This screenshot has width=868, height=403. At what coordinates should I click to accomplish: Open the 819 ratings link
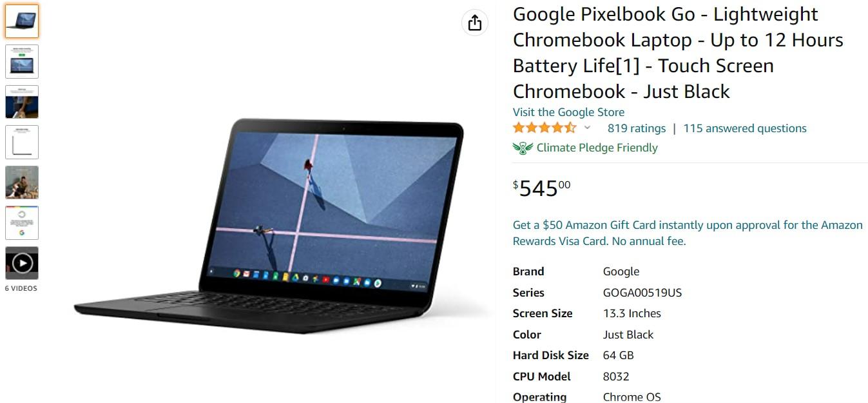[637, 128]
